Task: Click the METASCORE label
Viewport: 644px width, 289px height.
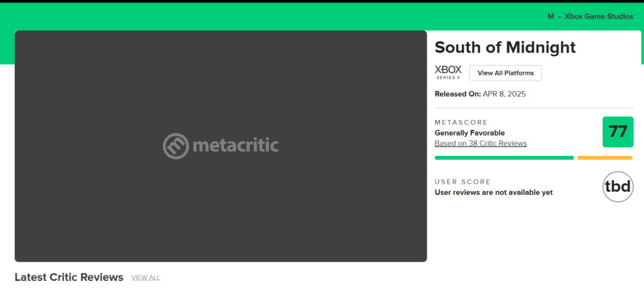Action: click(461, 123)
